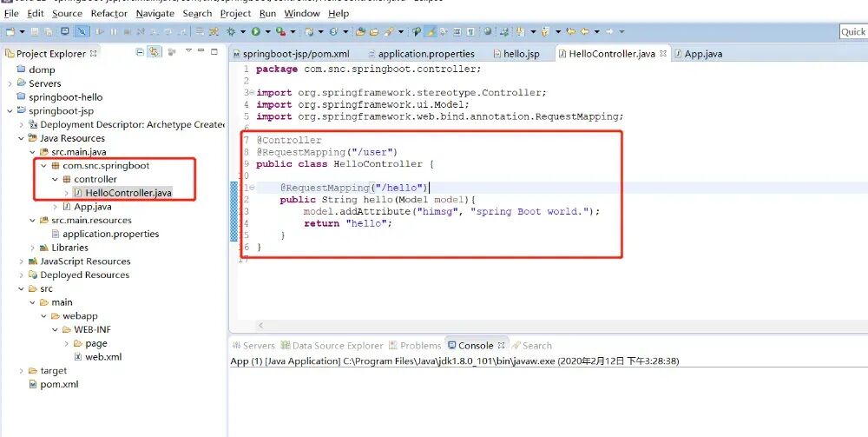The width and height of the screenshot is (868, 437).
Task: Toggle Block Selection mode
Action: click(x=457, y=31)
